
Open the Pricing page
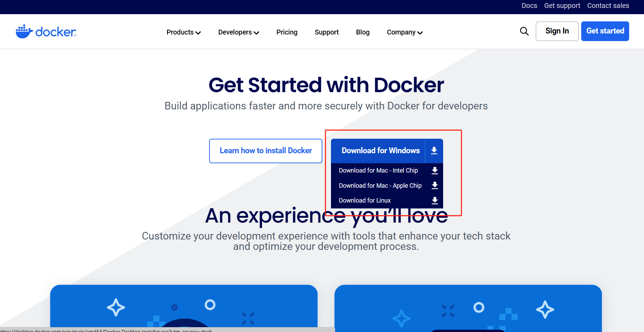click(x=287, y=32)
